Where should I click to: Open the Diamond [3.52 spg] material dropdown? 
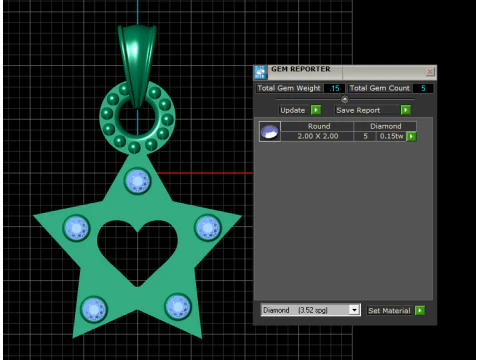point(354,310)
